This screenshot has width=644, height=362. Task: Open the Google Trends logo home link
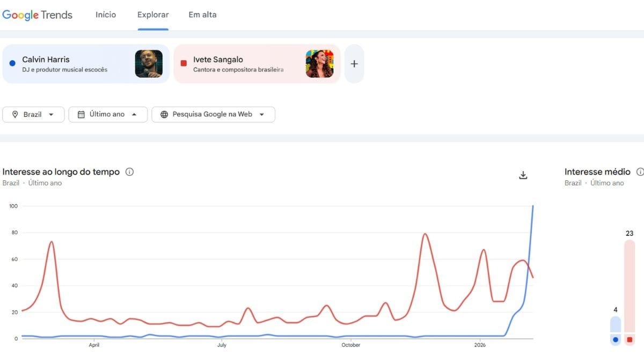coord(37,14)
